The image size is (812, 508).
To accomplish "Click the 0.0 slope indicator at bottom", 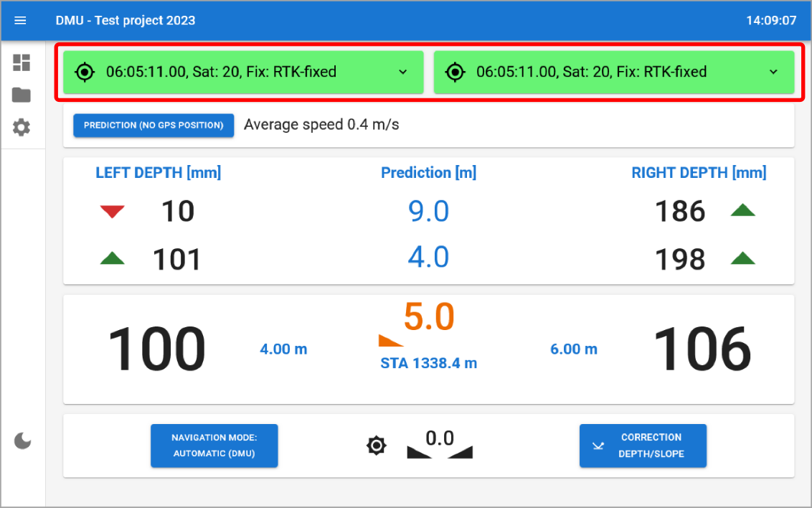I will [x=440, y=445].
